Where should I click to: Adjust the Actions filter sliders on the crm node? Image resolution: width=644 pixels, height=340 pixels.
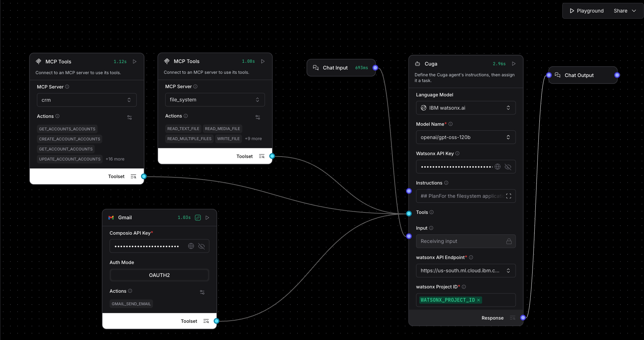point(129,117)
